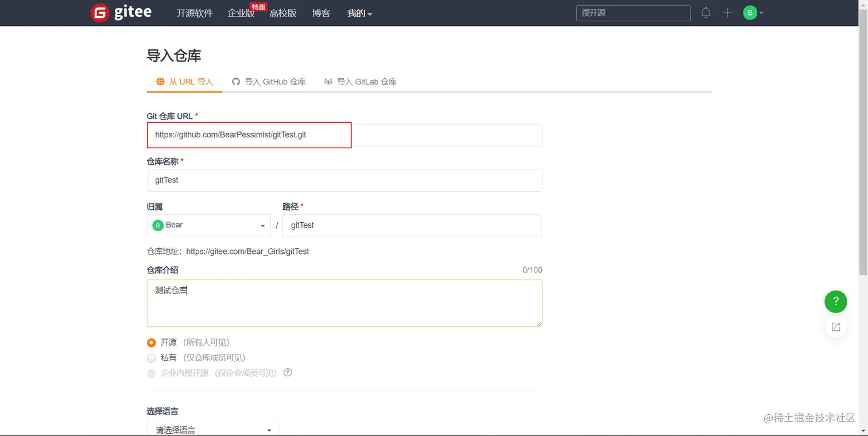The height and width of the screenshot is (436, 868).
Task: Click the help icon beside 企业内部开源
Action: click(x=288, y=372)
